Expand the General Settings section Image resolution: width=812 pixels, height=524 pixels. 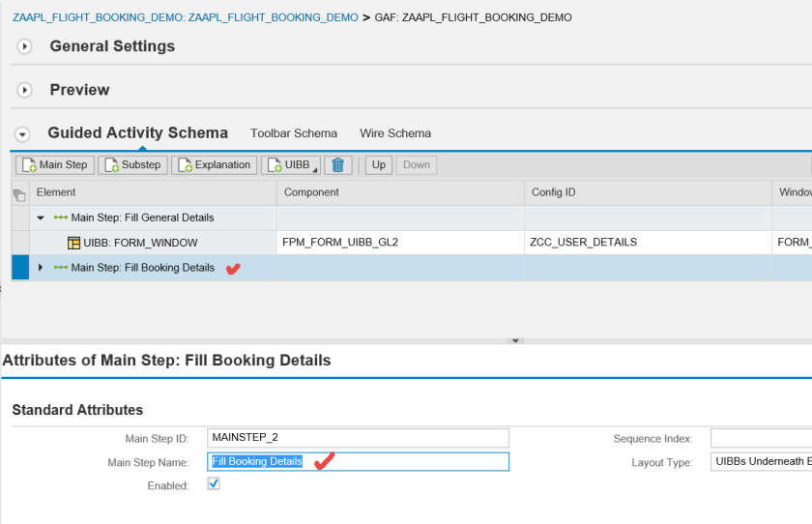coord(25,46)
